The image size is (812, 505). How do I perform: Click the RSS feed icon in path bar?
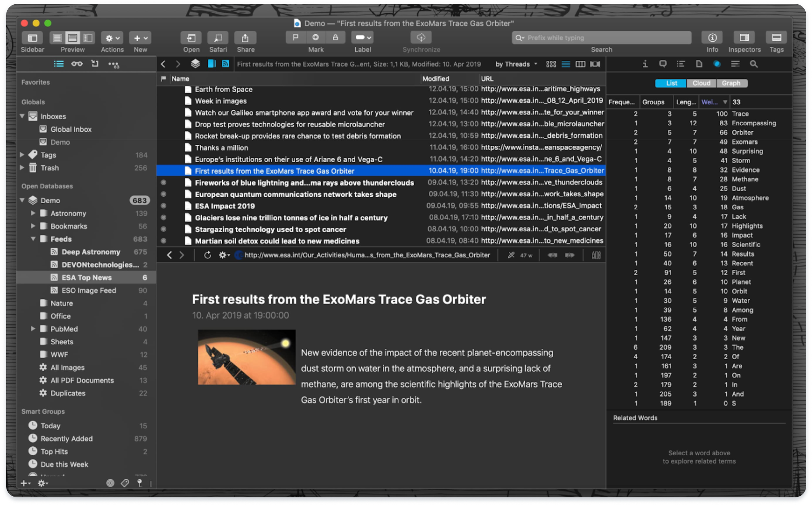pos(226,64)
